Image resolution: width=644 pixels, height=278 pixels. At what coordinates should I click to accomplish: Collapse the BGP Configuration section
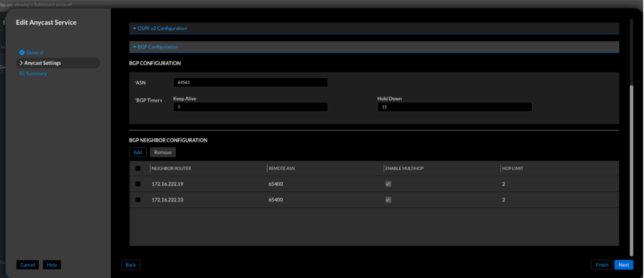pos(157,47)
